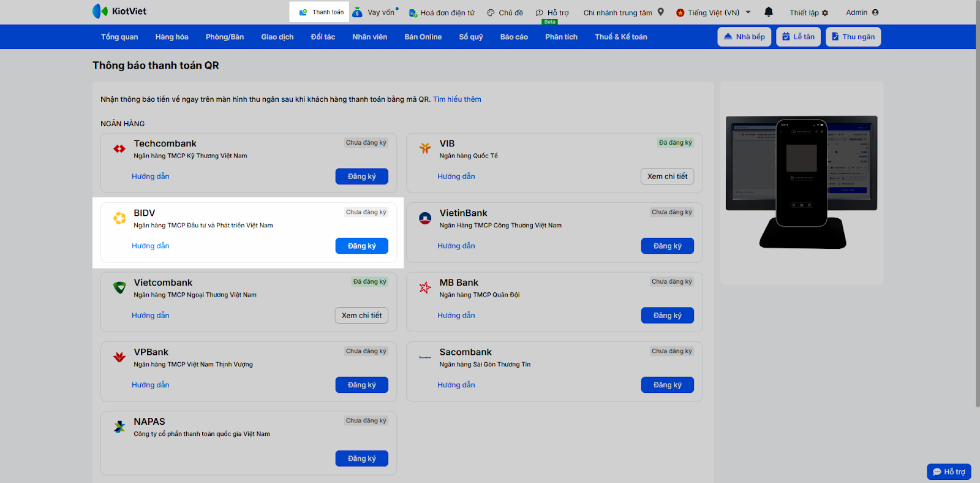Click the Sacombank logo icon
Screen dimensions: 980x483
(425, 357)
